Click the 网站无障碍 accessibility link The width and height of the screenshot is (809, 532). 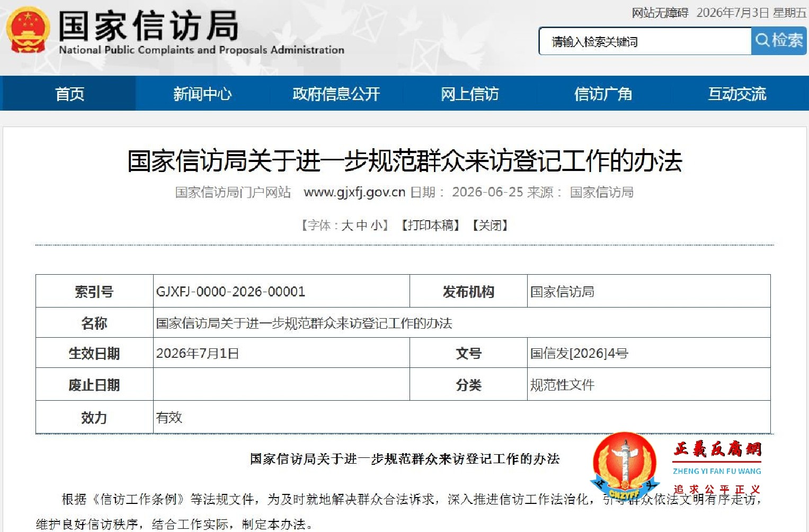[660, 13]
